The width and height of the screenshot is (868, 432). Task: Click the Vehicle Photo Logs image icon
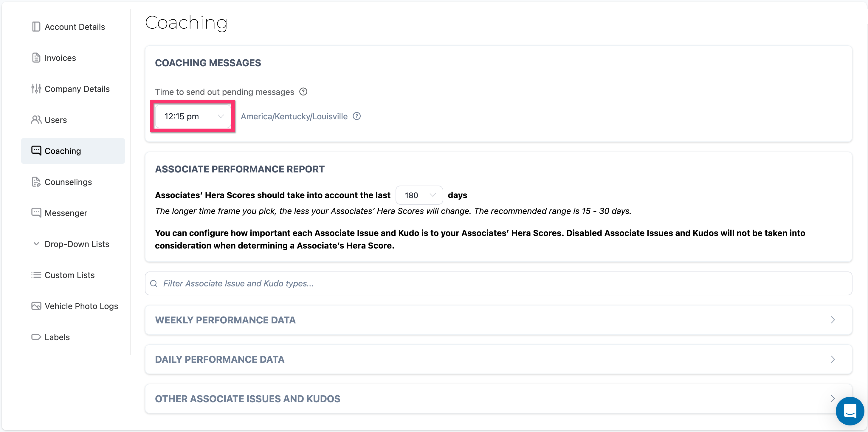tap(36, 306)
